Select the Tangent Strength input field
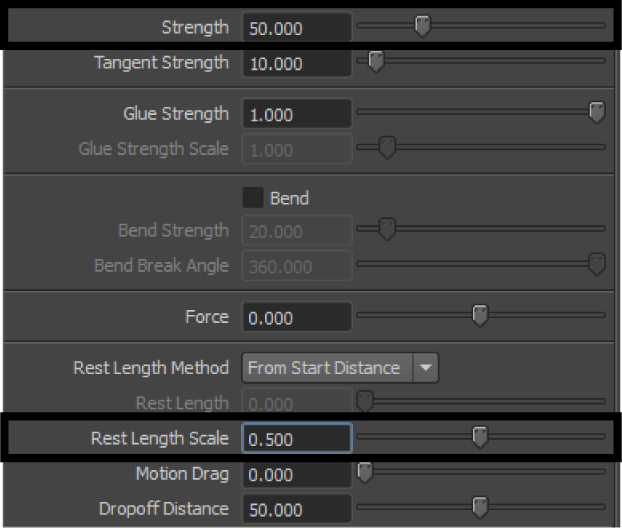Image resolution: width=622 pixels, height=528 pixels. (x=296, y=63)
